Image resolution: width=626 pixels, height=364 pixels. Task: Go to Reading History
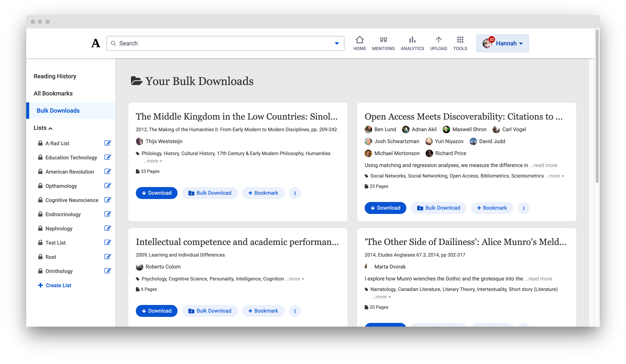click(55, 76)
